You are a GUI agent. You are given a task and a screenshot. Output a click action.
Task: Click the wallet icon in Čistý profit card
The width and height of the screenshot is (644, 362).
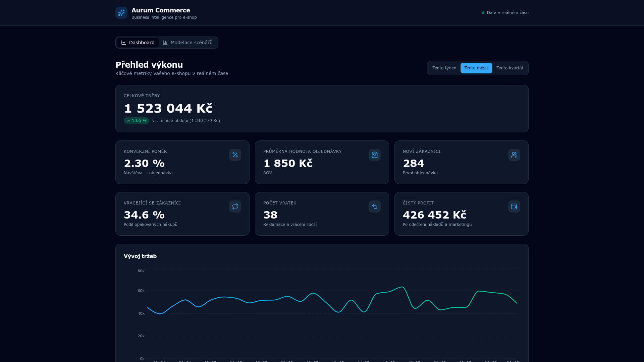click(x=514, y=206)
